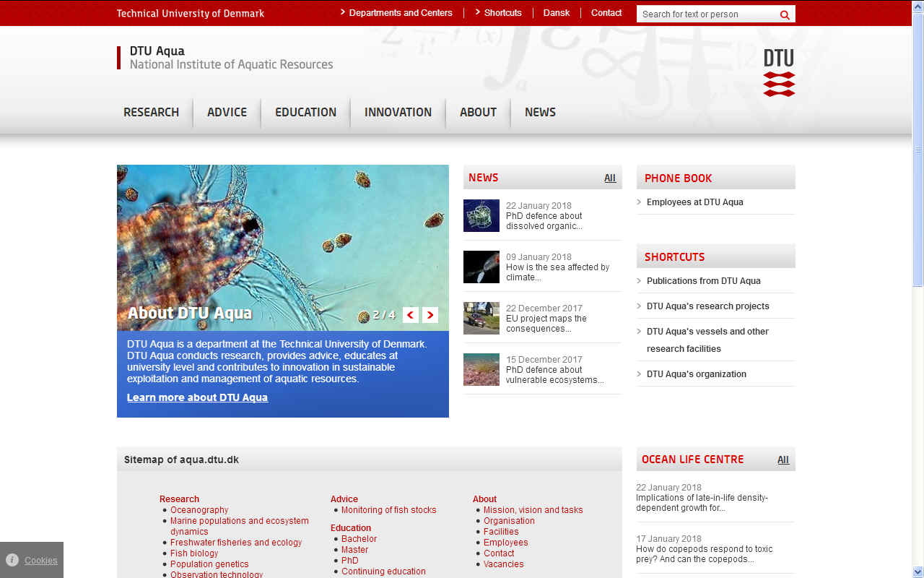
Task: Read 'EU project maps the consequences' article
Action: click(x=546, y=324)
